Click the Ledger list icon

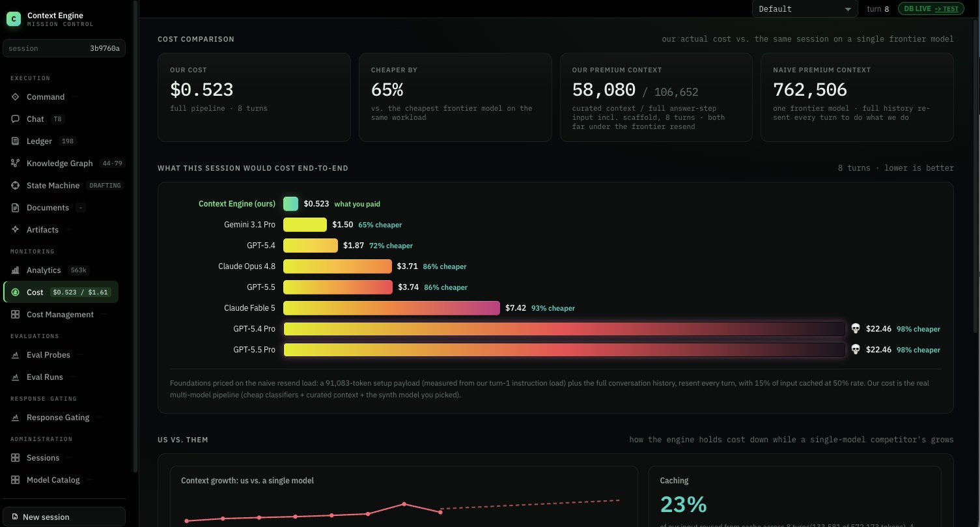coord(16,141)
